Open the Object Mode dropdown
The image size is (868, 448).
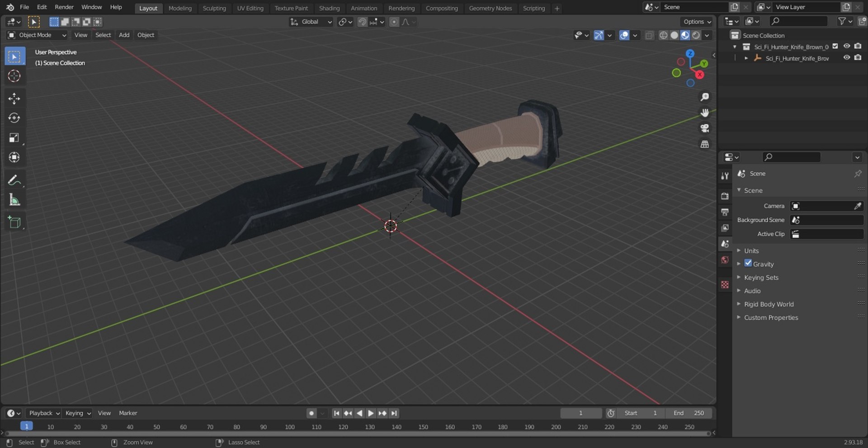click(37, 35)
